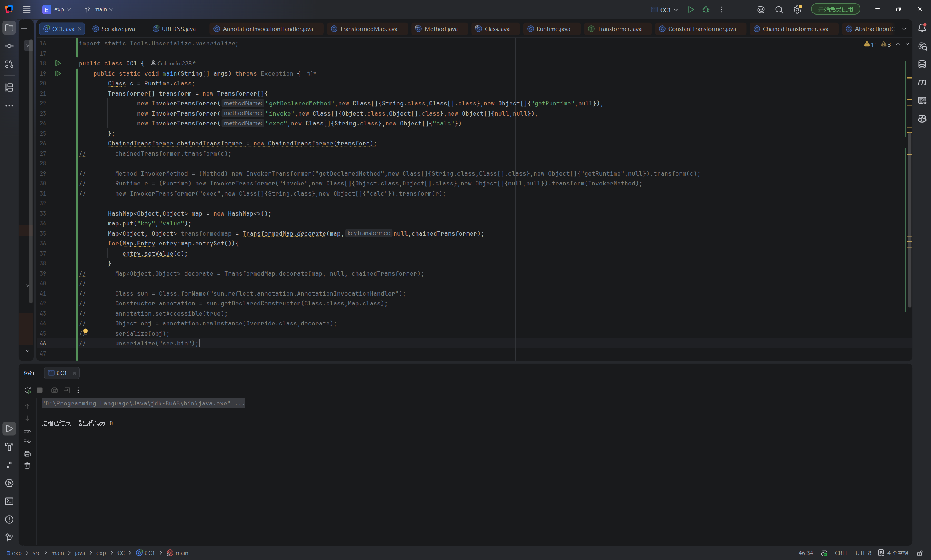Open more run actions three-dot menu
The image size is (931, 560).
[721, 9]
